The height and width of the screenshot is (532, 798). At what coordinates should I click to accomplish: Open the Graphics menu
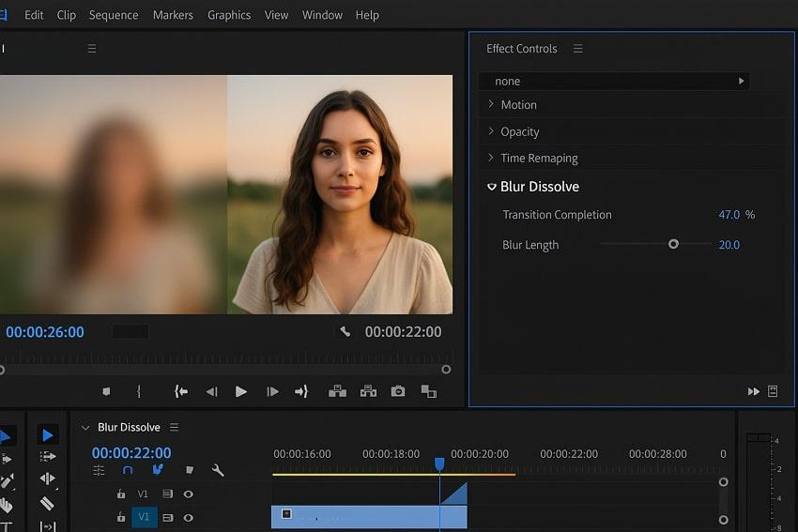(x=229, y=15)
